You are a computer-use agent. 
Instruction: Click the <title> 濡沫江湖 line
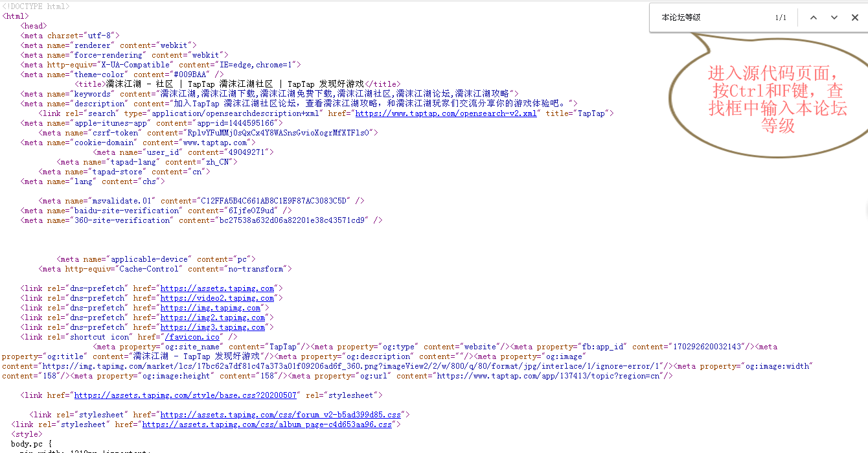coord(237,84)
